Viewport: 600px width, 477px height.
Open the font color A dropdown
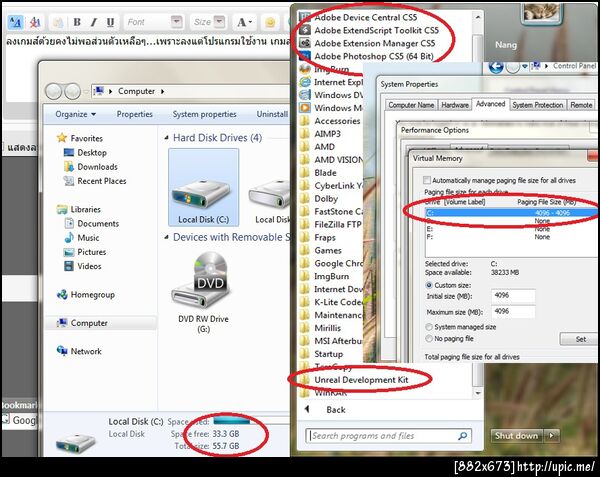pyautogui.click(x=244, y=22)
